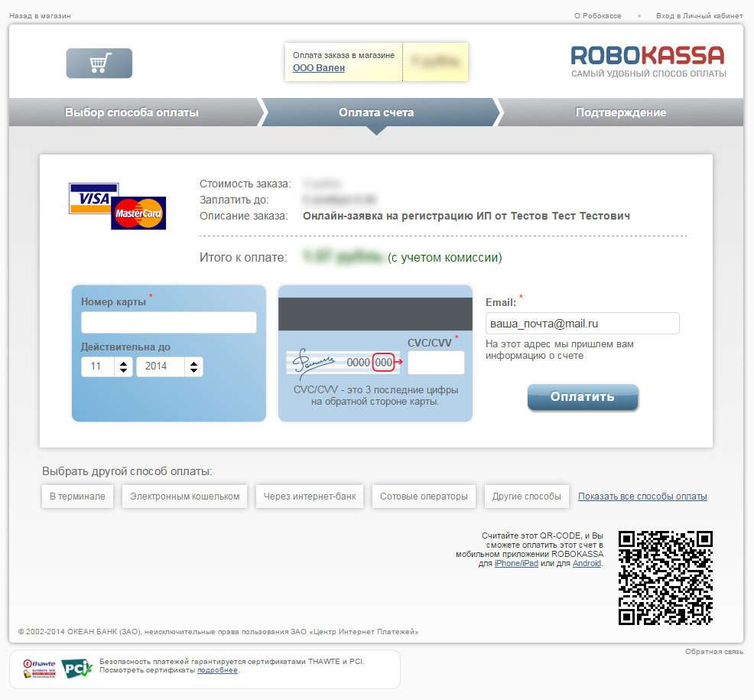Viewport: 754px width, 700px height.
Task: Click the (с учетом комиссии) text
Action: tap(445, 257)
